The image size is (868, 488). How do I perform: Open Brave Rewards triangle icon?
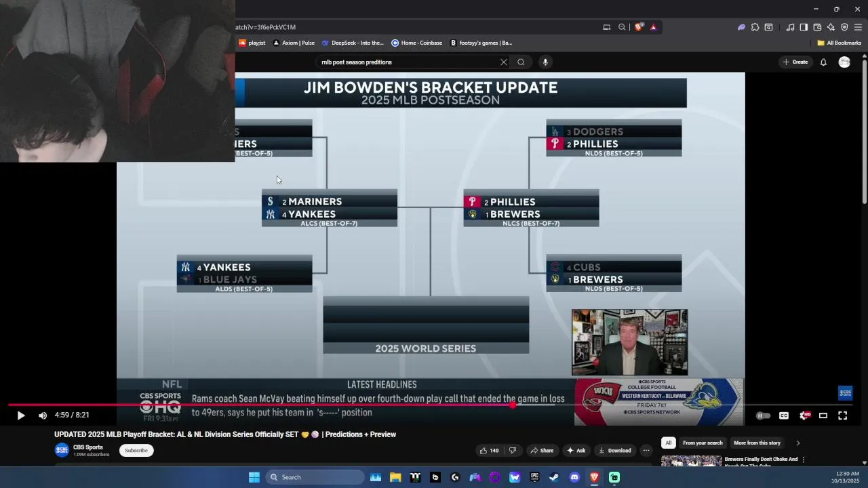(653, 27)
